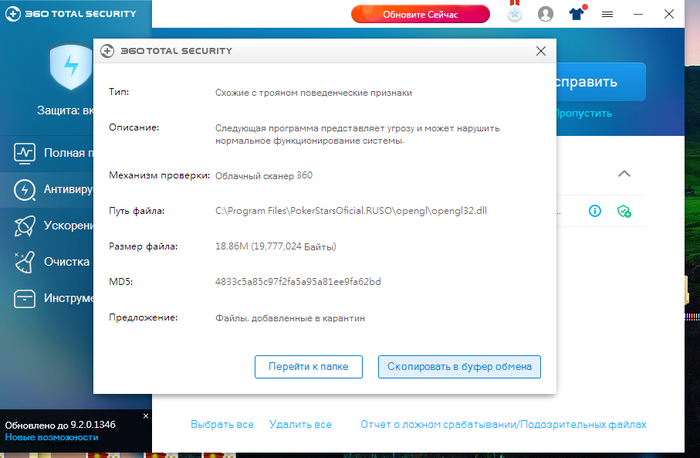Open the Инструменты sidebar item
The image size is (700, 458).
pyautogui.click(x=47, y=298)
